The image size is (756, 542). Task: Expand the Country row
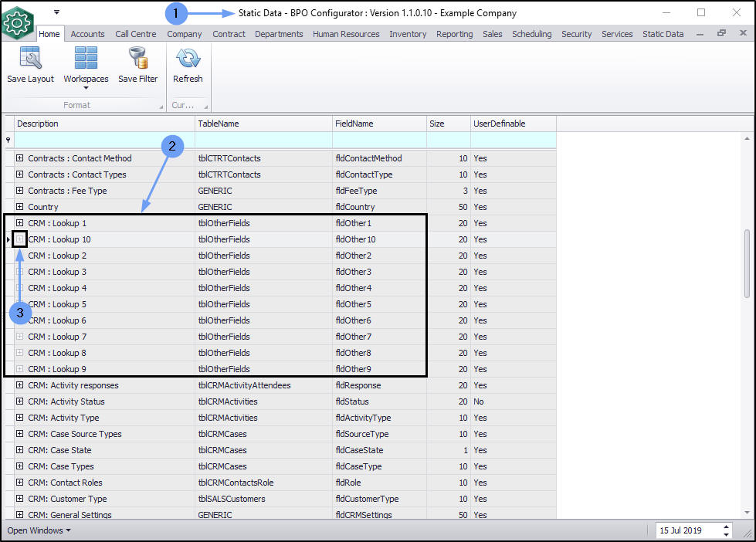(x=19, y=206)
